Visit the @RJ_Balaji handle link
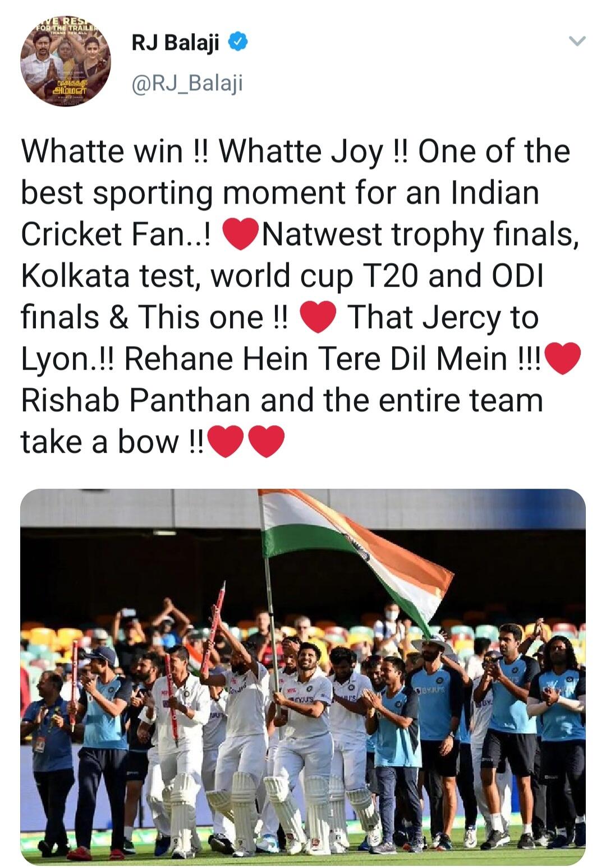The height and width of the screenshot is (868, 606). pyautogui.click(x=187, y=84)
